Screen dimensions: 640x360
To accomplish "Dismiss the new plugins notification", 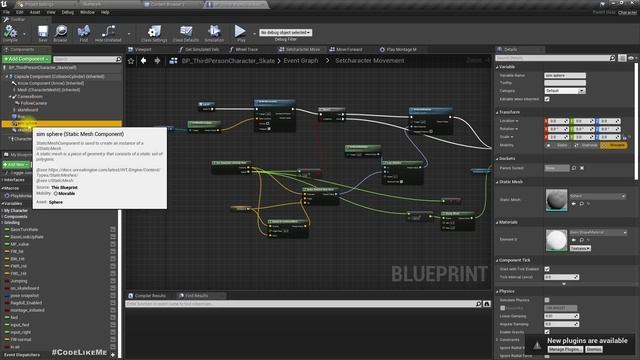I will click(x=594, y=349).
